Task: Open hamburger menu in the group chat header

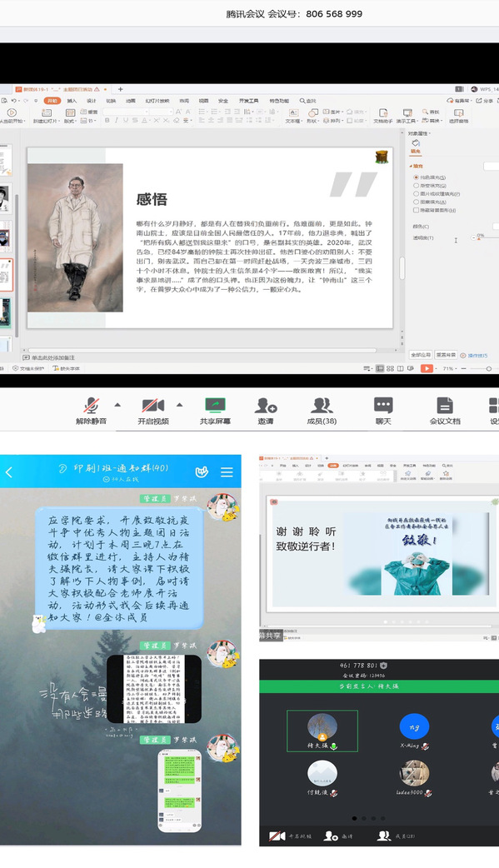Action: [x=227, y=471]
